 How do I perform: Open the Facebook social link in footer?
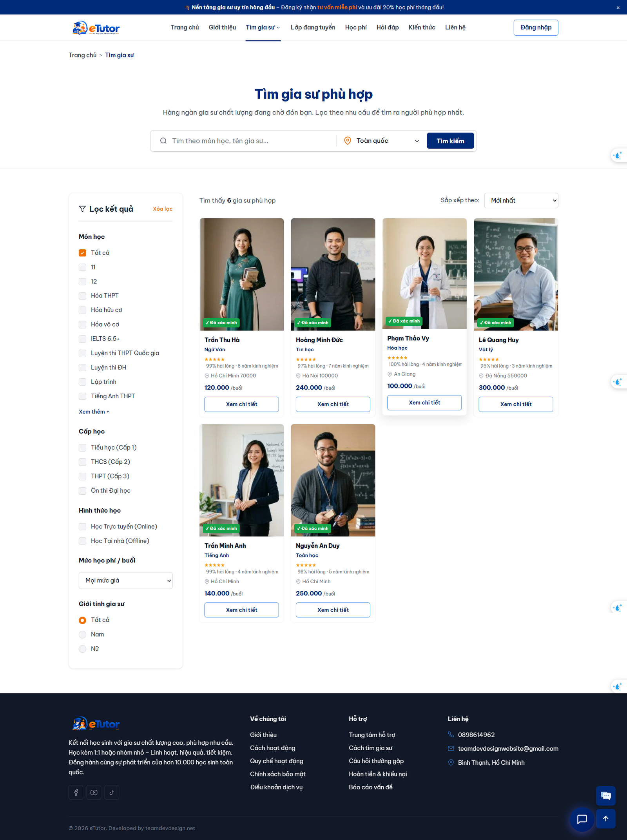point(76,792)
